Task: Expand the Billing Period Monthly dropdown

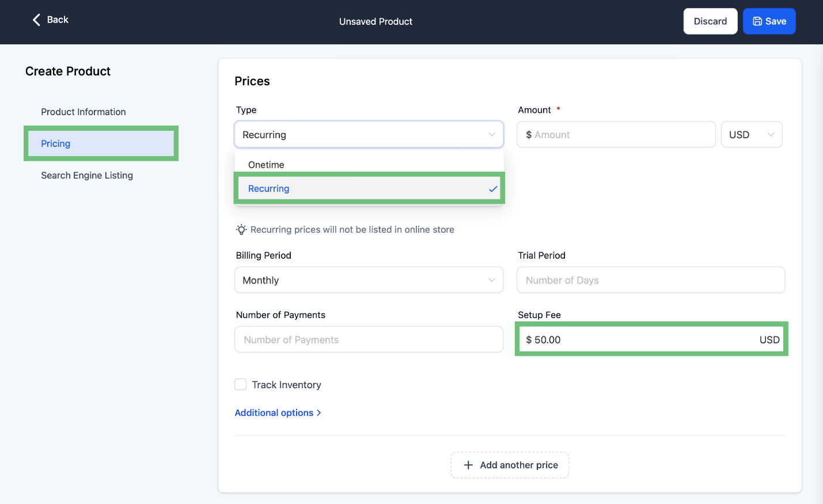Action: [369, 280]
